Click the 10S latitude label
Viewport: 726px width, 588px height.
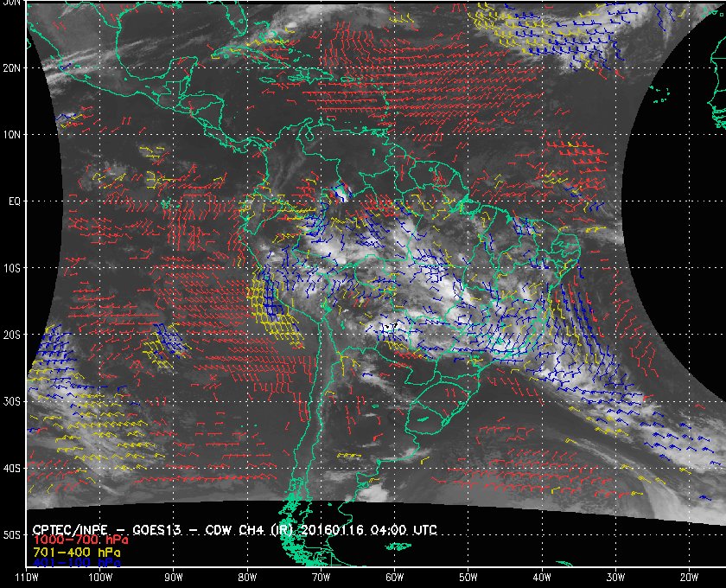point(11,268)
